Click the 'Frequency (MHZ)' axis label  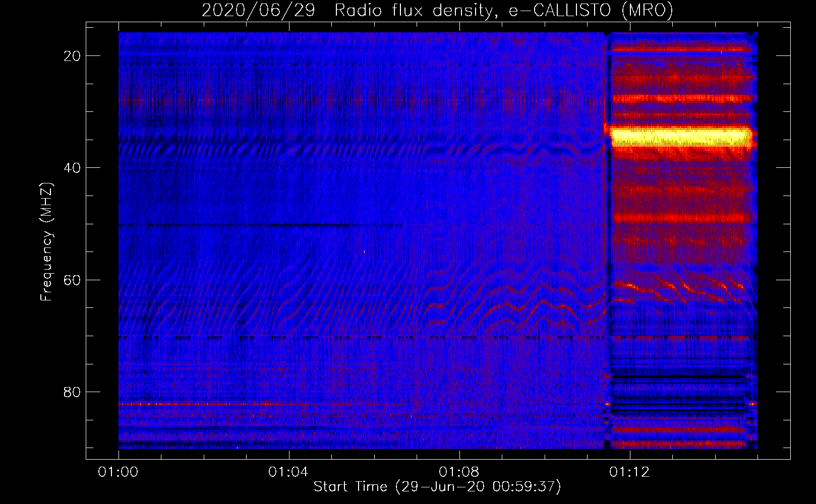pos(46,242)
